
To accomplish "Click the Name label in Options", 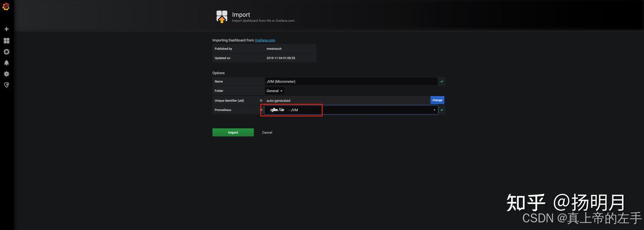I will tap(219, 81).
